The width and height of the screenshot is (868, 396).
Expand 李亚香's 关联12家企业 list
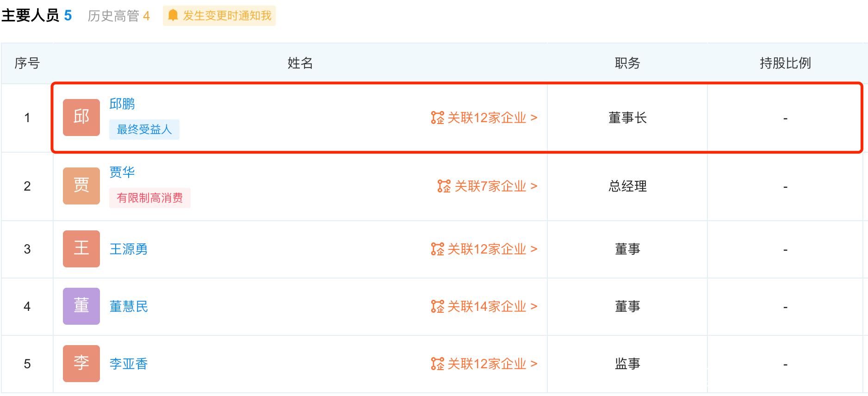(491, 364)
